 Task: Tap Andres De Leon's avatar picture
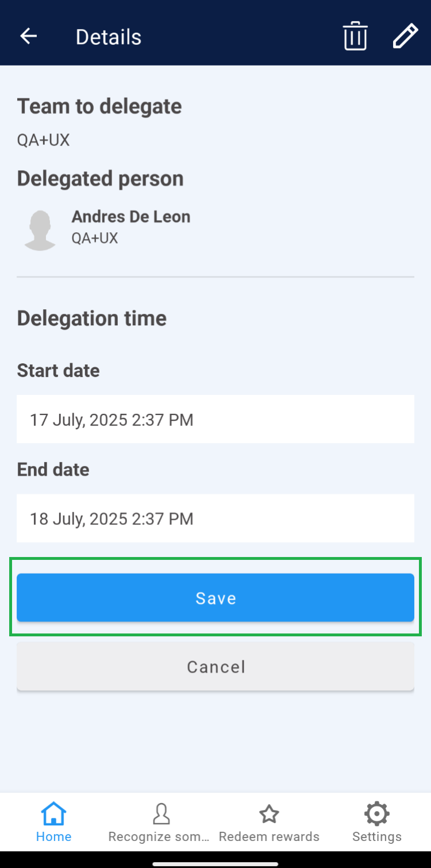click(40, 230)
